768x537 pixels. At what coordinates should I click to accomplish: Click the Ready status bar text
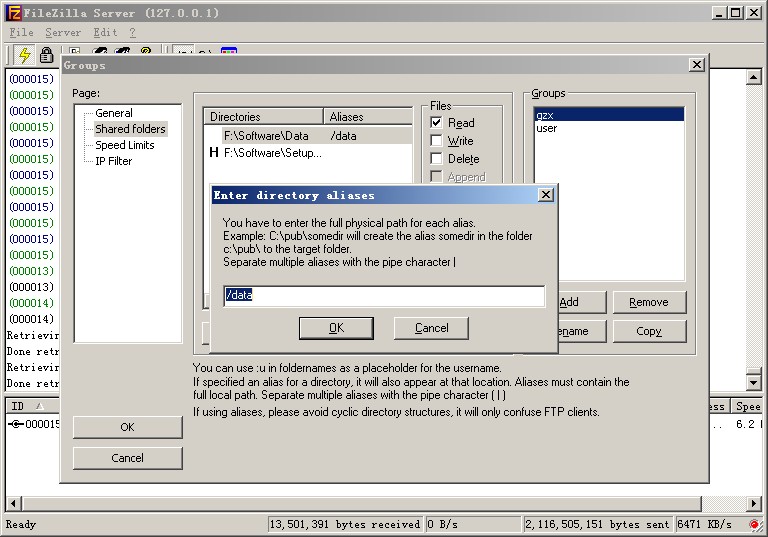click(21, 524)
